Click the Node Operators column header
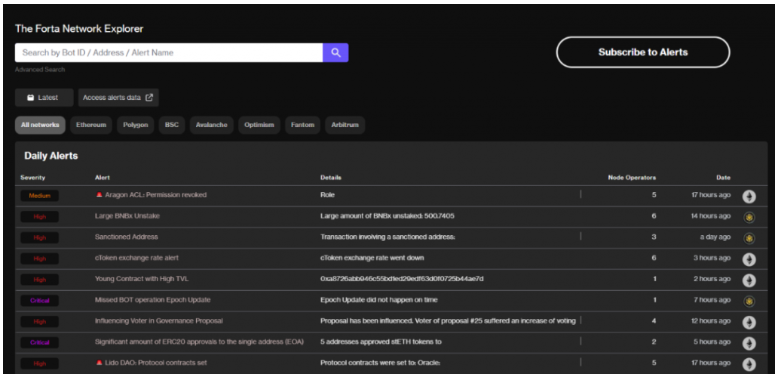Viewport: 778px width, 378px height. coord(632,178)
